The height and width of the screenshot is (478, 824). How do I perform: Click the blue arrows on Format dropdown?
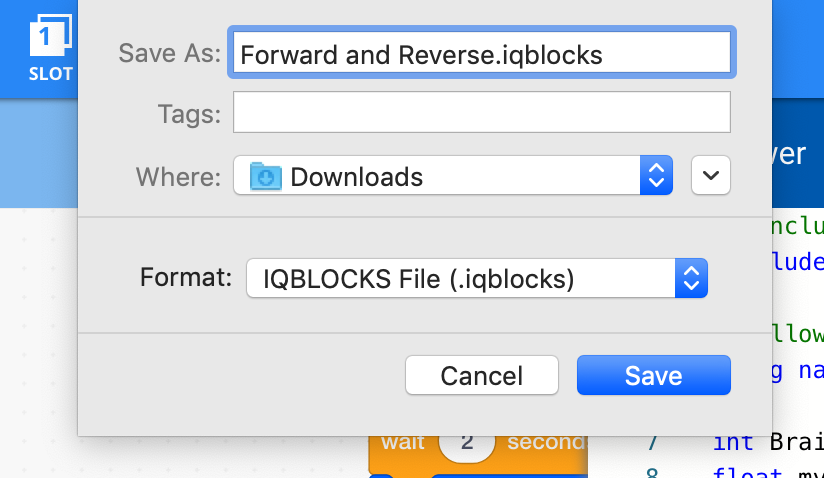click(x=691, y=278)
